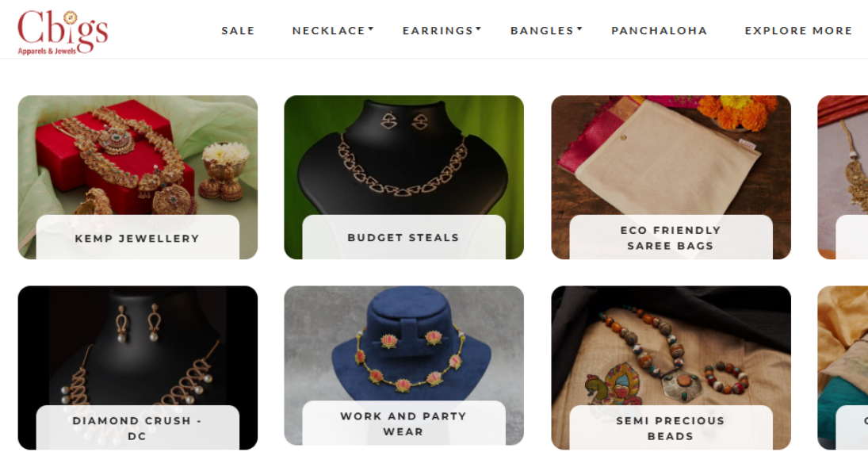Open the Kemp Jewellery category label
Image resolution: width=868 pixels, height=452 pixels.
tap(137, 238)
